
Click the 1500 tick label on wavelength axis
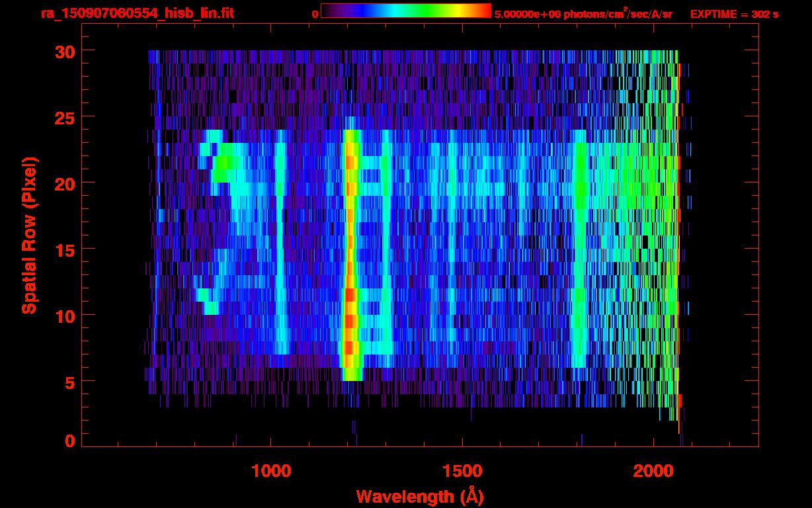462,471
